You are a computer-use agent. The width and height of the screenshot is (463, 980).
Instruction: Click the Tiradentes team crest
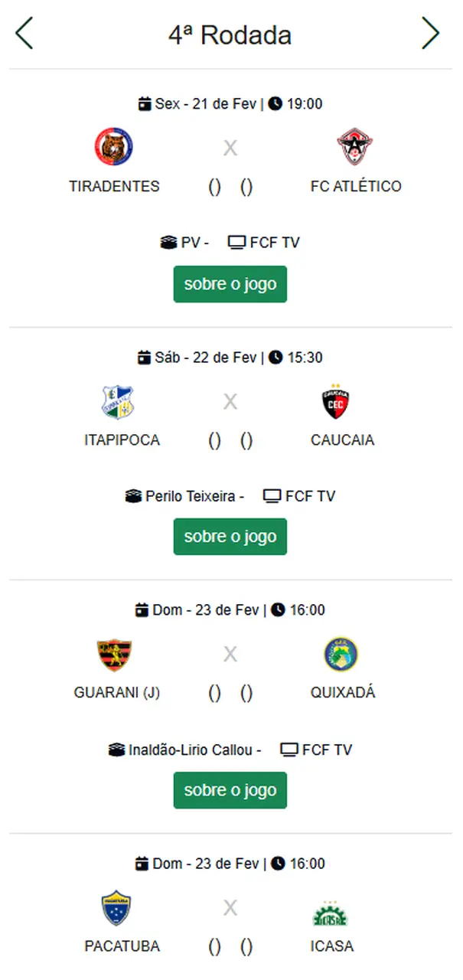click(x=114, y=147)
